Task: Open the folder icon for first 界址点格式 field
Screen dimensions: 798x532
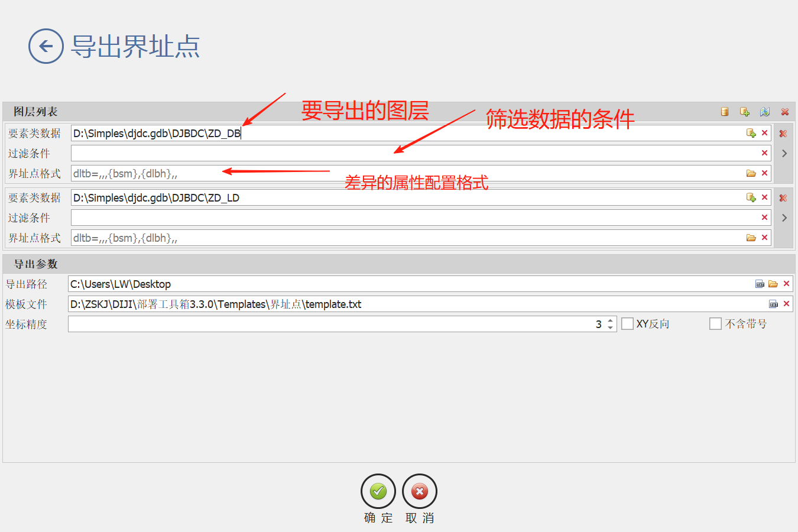Action: point(751,173)
